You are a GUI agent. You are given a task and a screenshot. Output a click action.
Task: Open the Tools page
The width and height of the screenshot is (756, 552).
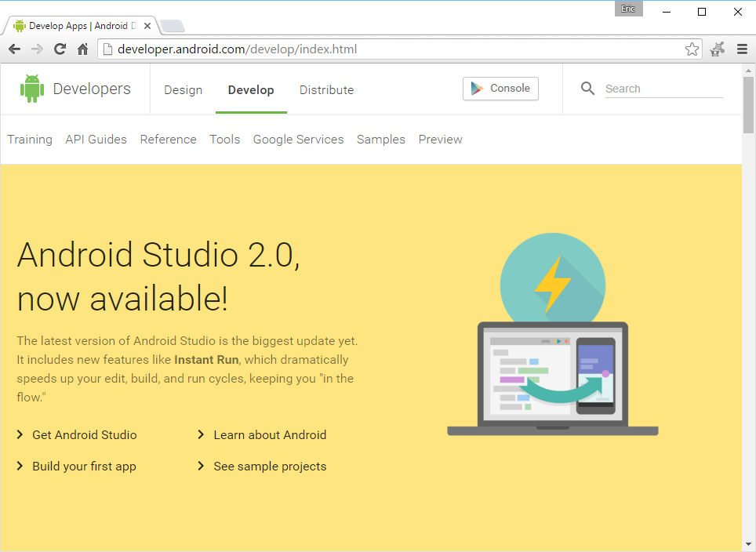click(x=224, y=140)
